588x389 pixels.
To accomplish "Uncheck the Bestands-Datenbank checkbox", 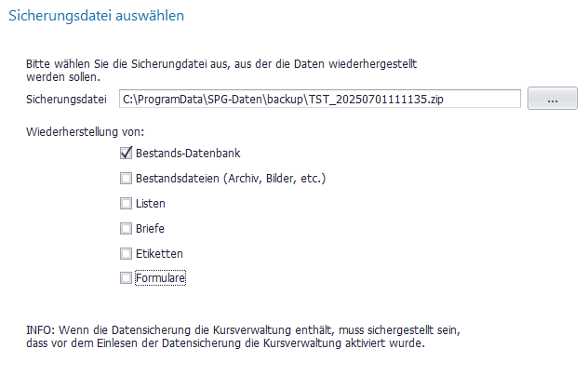I will coord(126,154).
